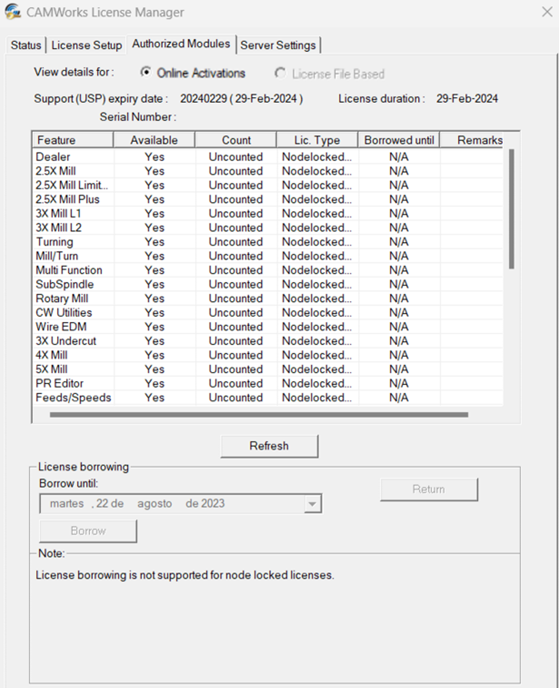Image resolution: width=559 pixels, height=688 pixels.
Task: Click the Borrow button
Action: [x=88, y=531]
